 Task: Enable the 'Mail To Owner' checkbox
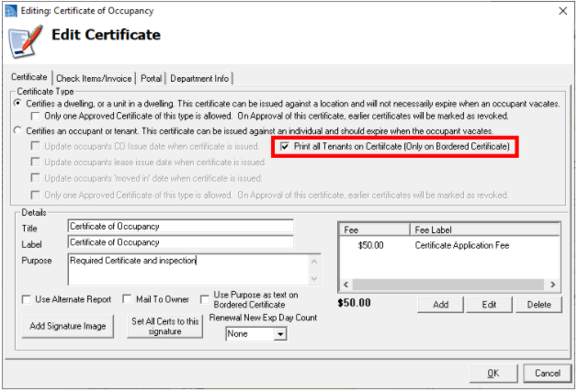click(x=127, y=298)
